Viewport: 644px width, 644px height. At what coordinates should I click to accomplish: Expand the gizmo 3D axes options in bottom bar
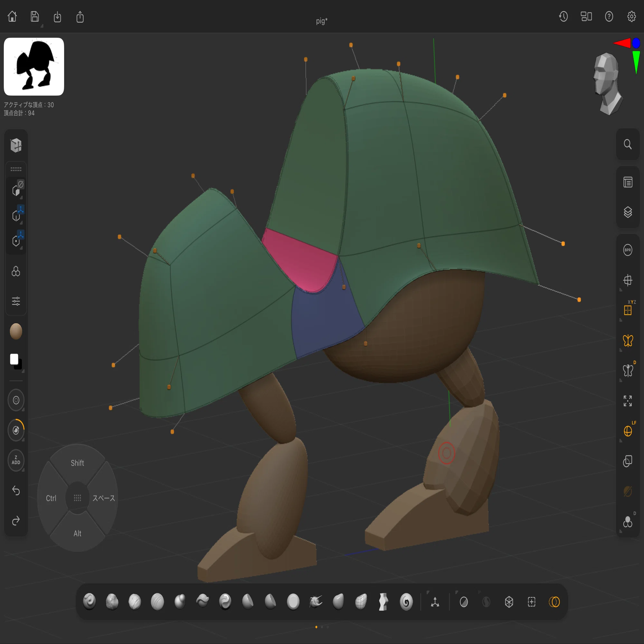(x=435, y=602)
